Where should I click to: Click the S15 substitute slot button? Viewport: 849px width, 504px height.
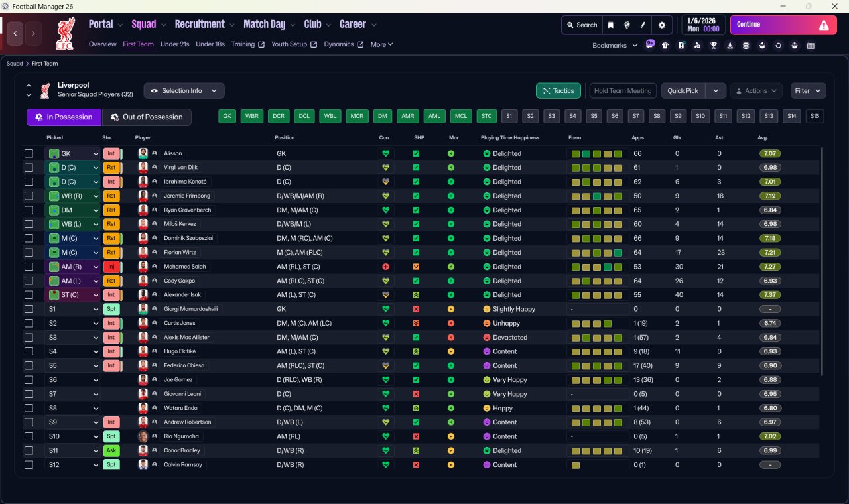pyautogui.click(x=815, y=117)
